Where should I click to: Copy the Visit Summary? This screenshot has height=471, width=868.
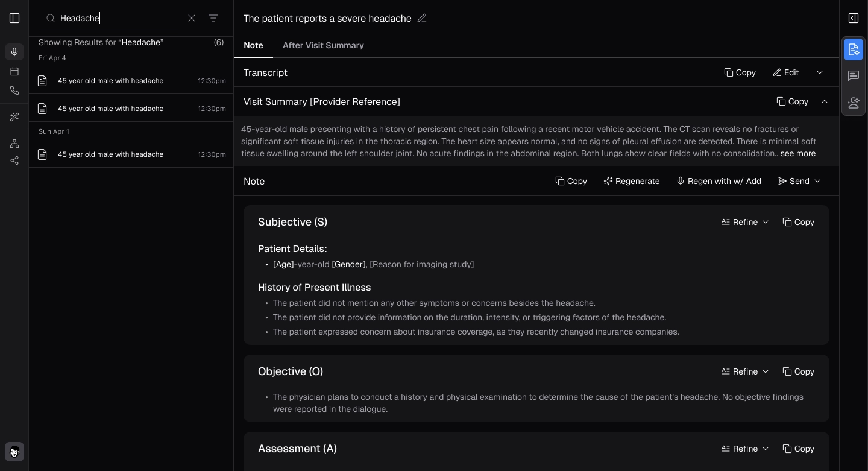click(x=792, y=101)
